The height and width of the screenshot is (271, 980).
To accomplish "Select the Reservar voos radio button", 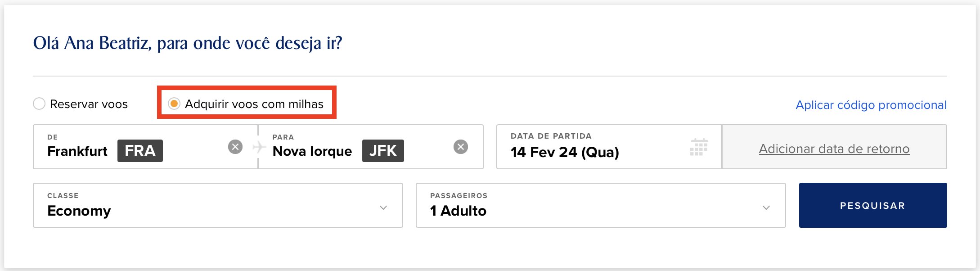I will pyautogui.click(x=39, y=104).
